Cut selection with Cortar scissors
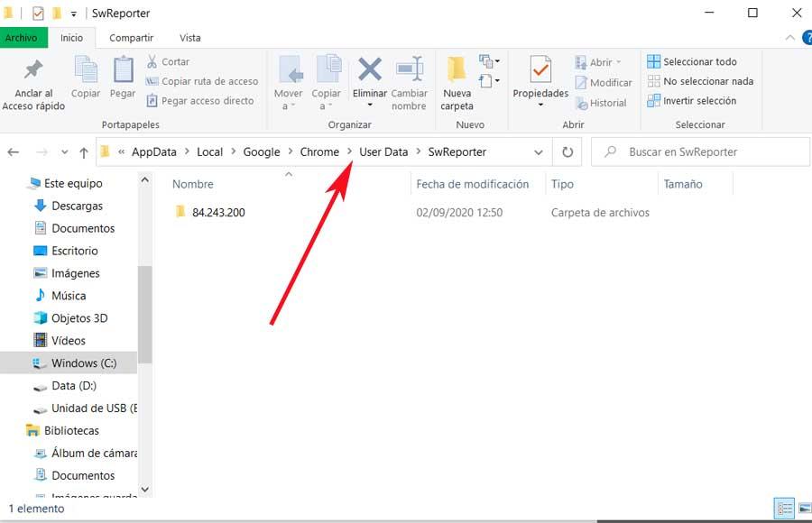The width and height of the screenshot is (812, 523). pos(168,61)
